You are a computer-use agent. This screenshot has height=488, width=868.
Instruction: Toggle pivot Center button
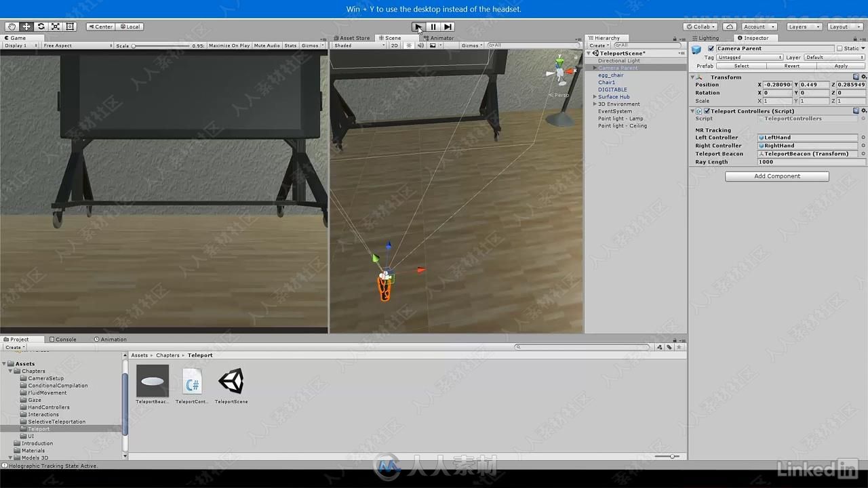(x=100, y=26)
